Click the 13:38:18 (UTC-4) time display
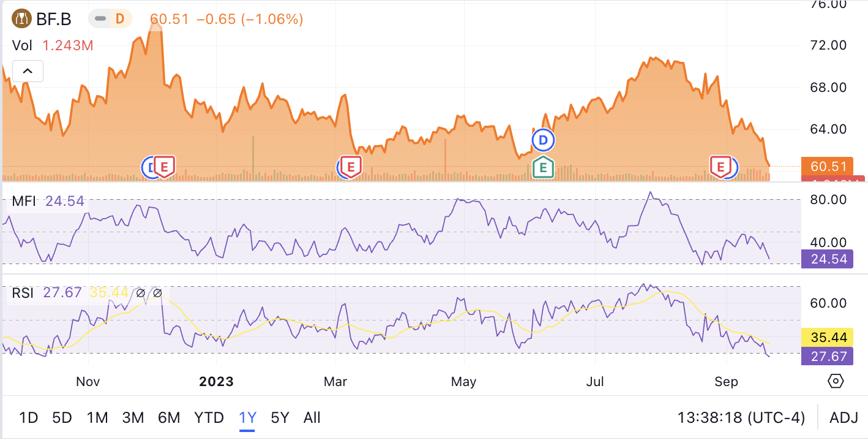This screenshot has width=868, height=440. point(743,417)
